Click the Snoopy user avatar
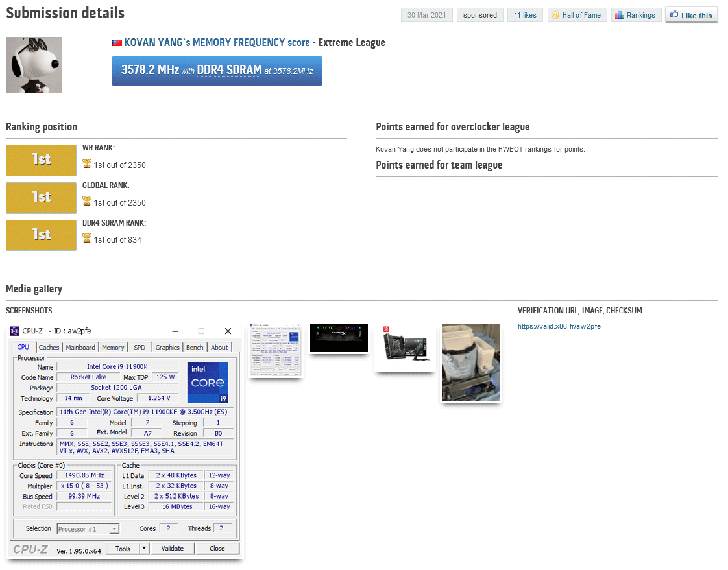Viewport: 728px width, 570px height. (x=34, y=65)
